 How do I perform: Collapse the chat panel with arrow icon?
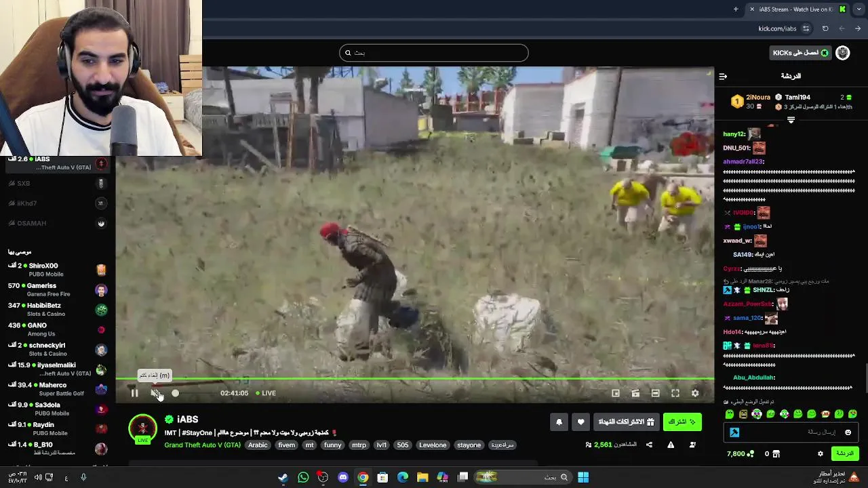pos(723,77)
